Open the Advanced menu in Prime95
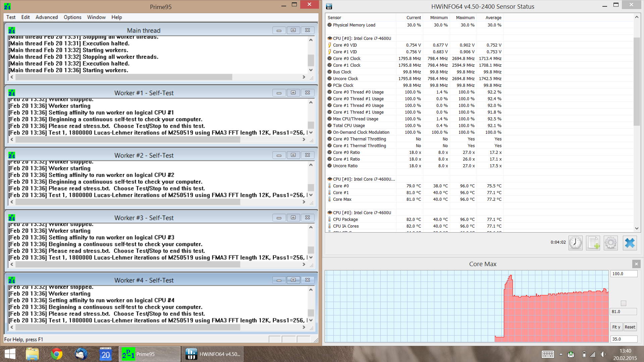The width and height of the screenshot is (644, 362). 47,17
